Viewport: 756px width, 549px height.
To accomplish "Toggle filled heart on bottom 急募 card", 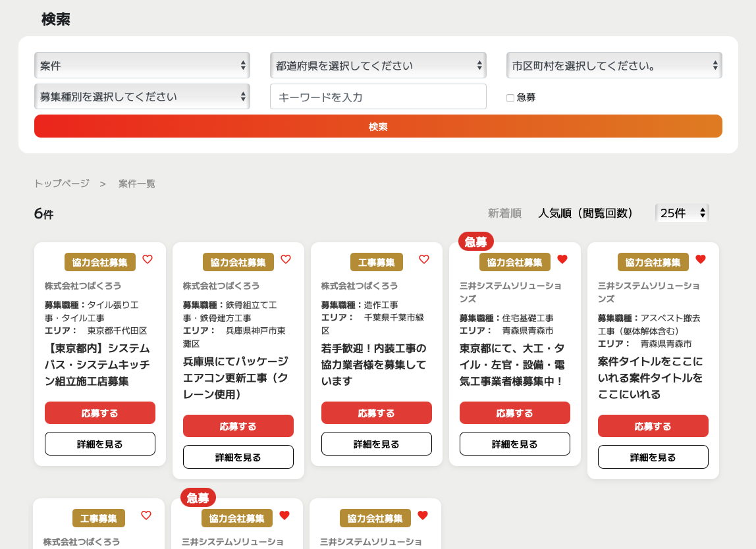I will tap(284, 515).
